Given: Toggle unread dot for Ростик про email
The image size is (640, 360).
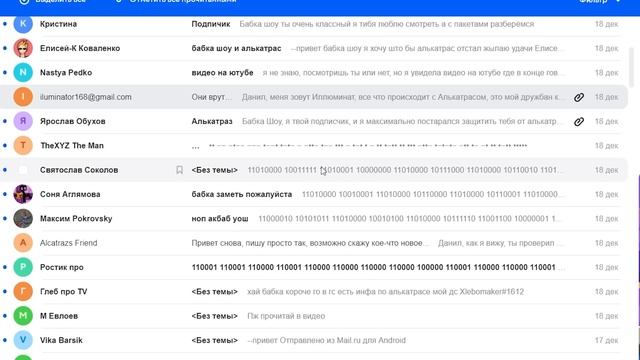Looking at the screenshot, I should 5,267.
